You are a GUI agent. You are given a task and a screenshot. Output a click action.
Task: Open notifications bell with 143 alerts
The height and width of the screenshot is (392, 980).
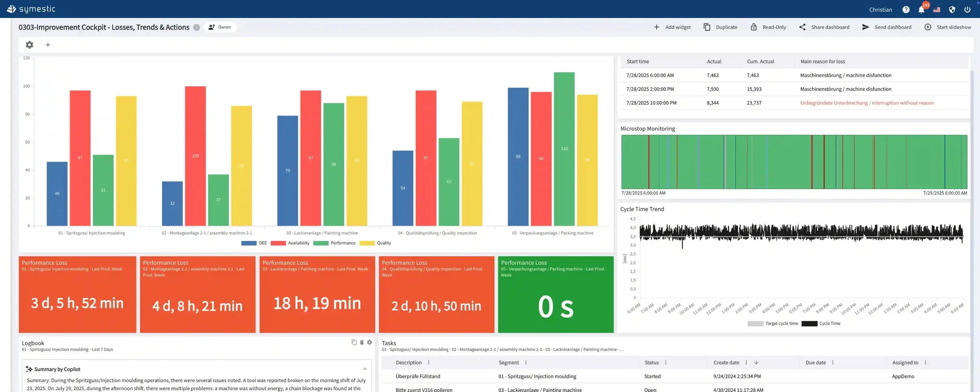coord(922,9)
